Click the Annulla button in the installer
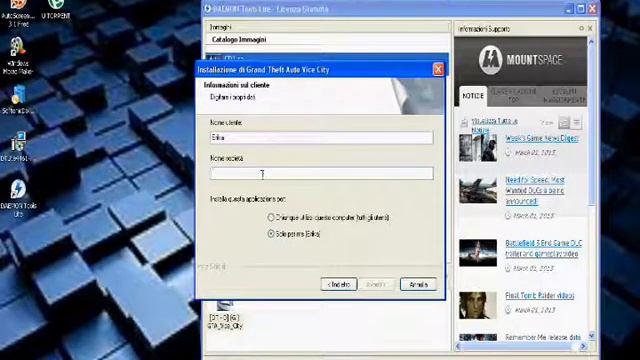Image resolution: width=640 pixels, height=360 pixels. tap(418, 284)
